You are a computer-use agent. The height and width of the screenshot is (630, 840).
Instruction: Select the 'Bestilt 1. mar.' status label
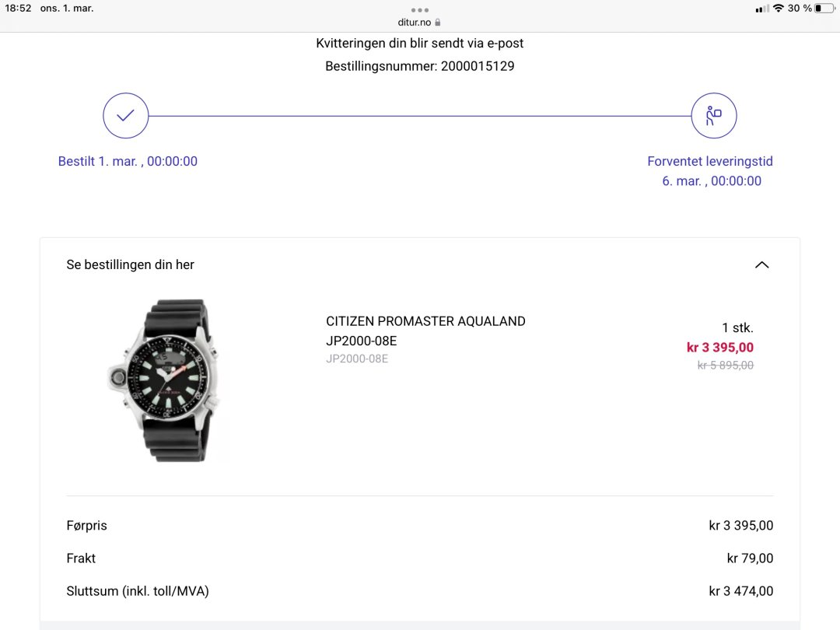(128, 161)
